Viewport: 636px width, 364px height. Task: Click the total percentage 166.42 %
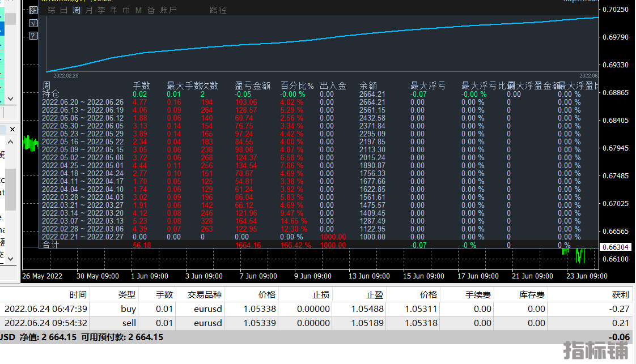pyautogui.click(x=296, y=245)
